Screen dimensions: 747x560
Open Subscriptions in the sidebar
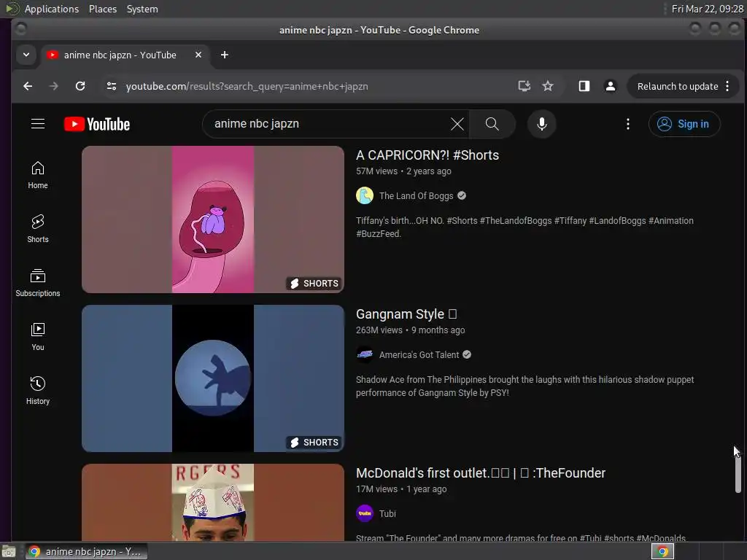pyautogui.click(x=38, y=283)
